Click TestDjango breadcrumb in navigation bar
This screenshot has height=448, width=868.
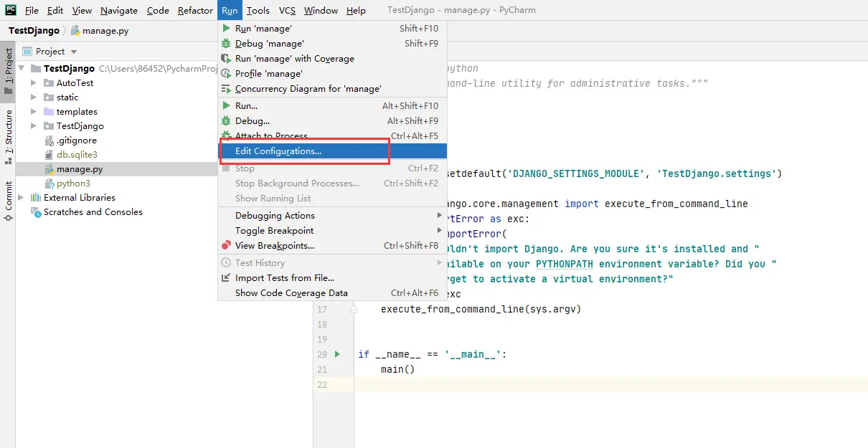[34, 31]
